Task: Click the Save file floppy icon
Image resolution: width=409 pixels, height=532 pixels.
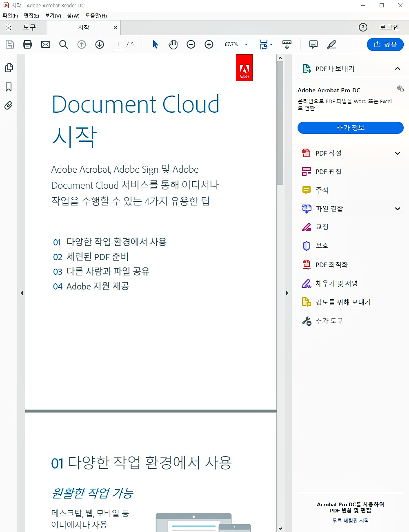Action: [x=10, y=45]
